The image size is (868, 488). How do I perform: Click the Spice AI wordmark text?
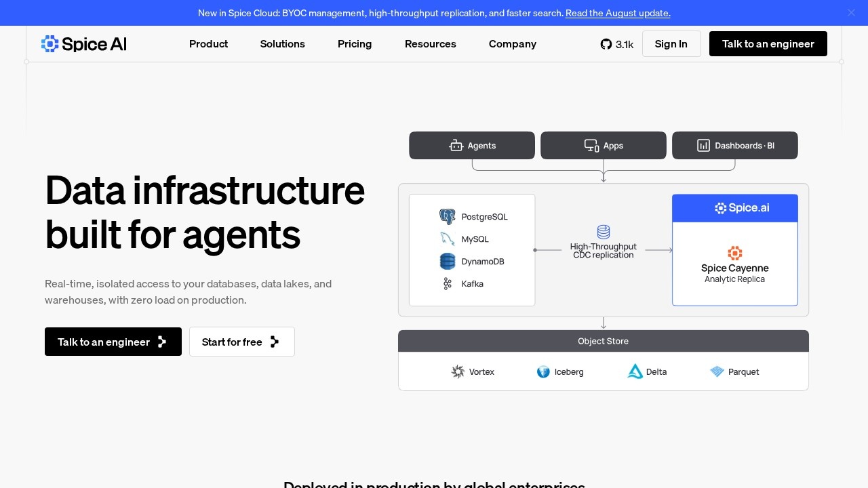point(94,44)
